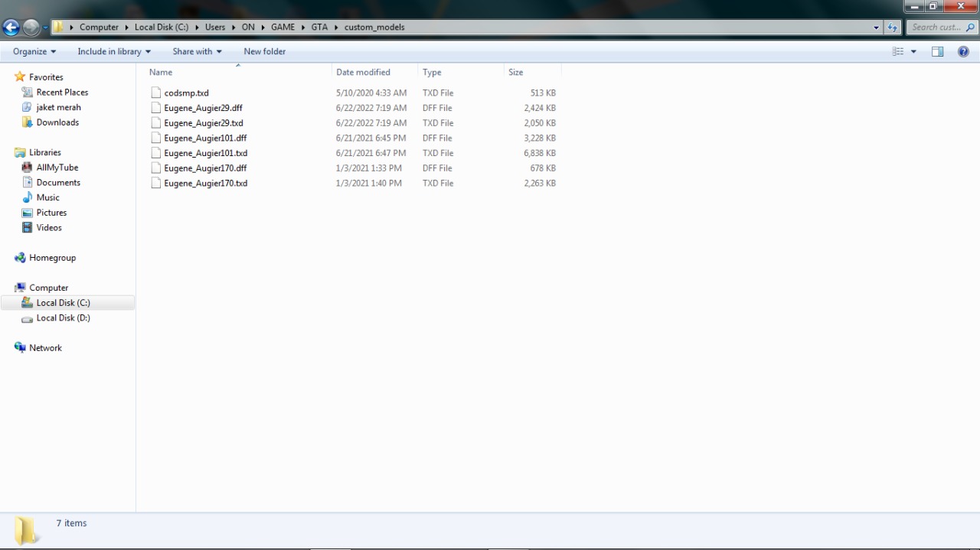The width and height of the screenshot is (980, 550).
Task: Select Computer in the navigation pane
Action: [49, 288]
